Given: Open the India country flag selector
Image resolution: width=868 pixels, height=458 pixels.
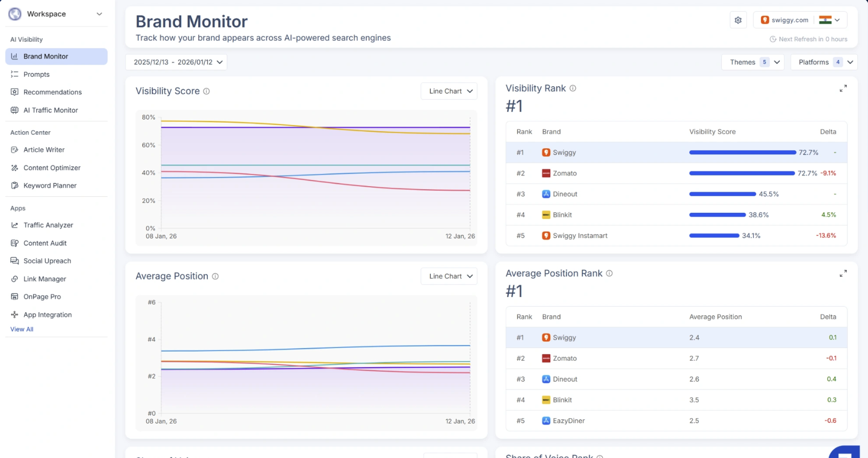Looking at the screenshot, I should tap(829, 20).
